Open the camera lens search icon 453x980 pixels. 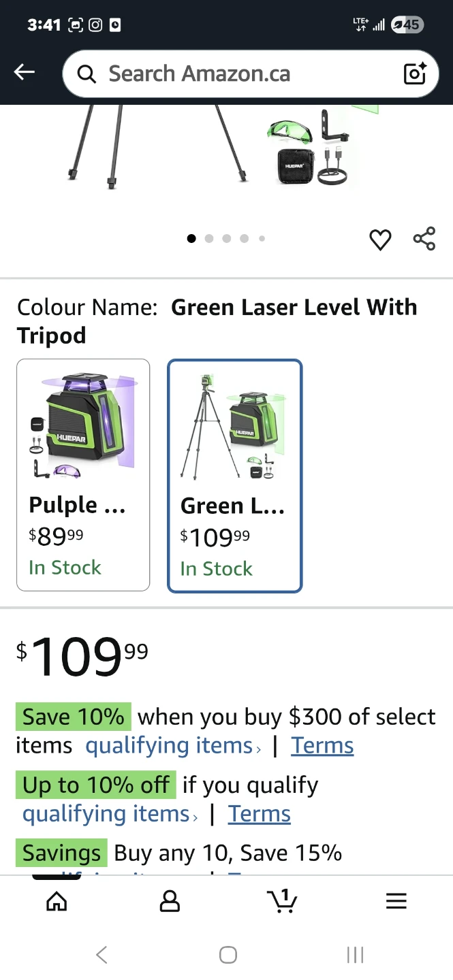(415, 73)
